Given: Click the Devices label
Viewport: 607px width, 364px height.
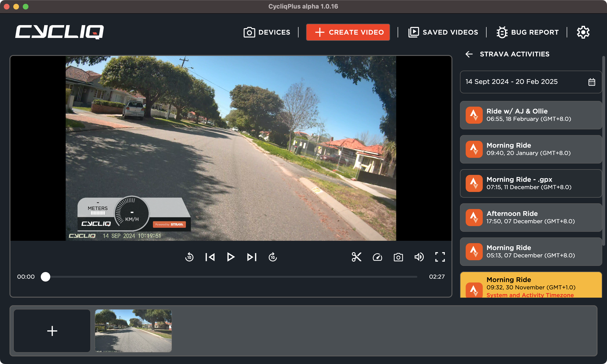Looking at the screenshot, I should (x=274, y=32).
